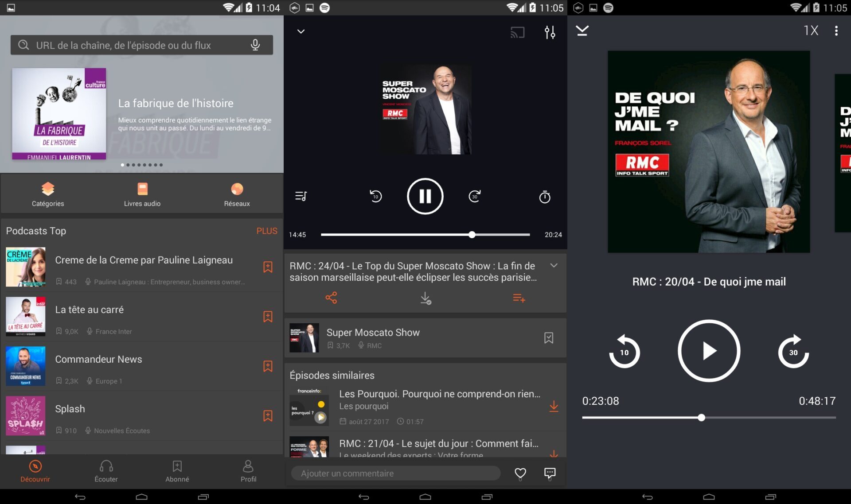The height and width of the screenshot is (504, 851).
Task: Click the search magnifier icon
Action: click(x=23, y=45)
